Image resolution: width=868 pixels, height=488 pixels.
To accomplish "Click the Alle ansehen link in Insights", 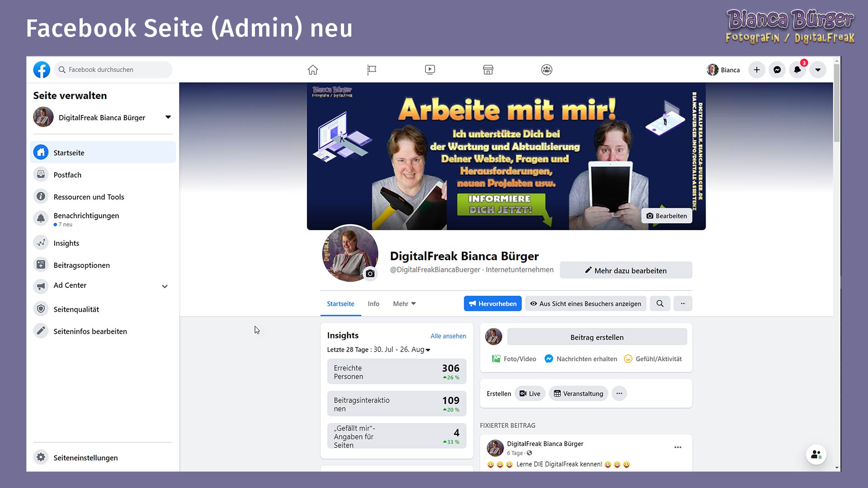I will pyautogui.click(x=448, y=336).
